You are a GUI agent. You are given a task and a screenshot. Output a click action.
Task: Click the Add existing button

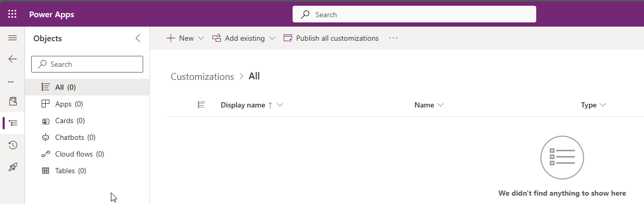pyautogui.click(x=238, y=38)
